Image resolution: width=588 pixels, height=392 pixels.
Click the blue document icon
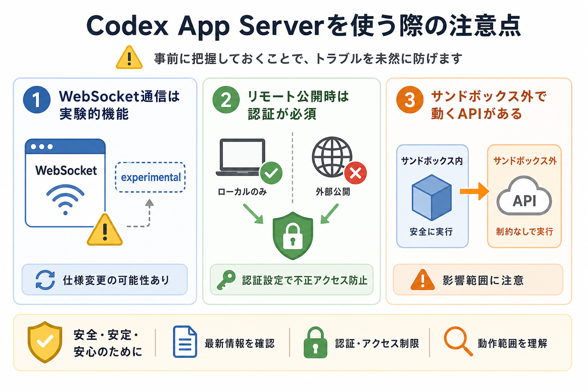tap(185, 342)
